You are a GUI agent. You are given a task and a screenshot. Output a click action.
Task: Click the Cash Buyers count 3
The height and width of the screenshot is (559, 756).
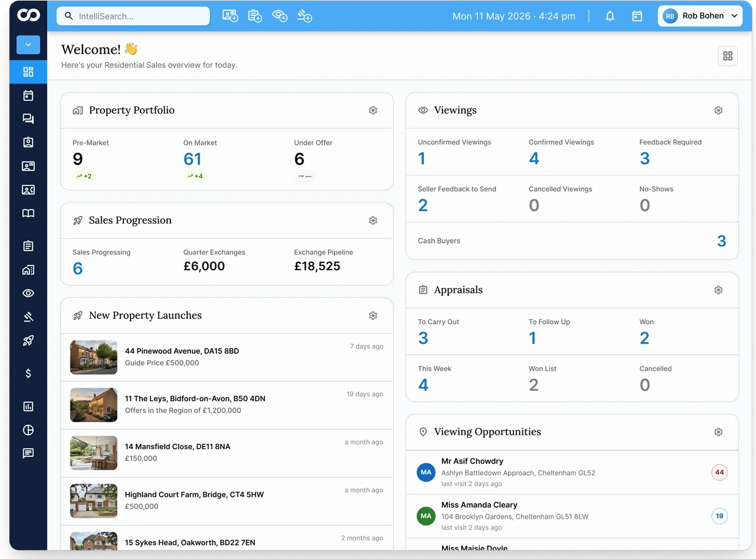(721, 241)
